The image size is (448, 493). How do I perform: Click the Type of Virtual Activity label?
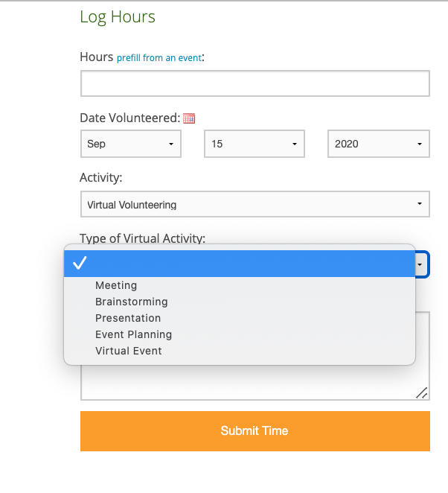(142, 238)
